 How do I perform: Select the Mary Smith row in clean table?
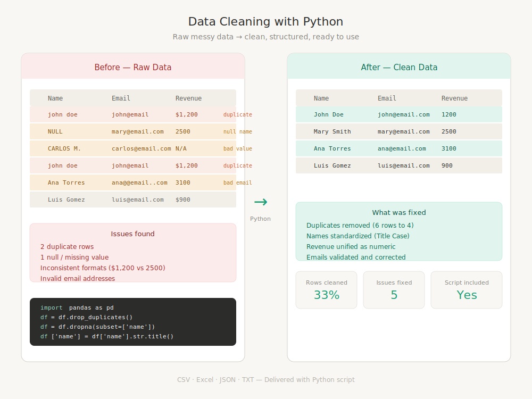pyautogui.click(x=399, y=131)
